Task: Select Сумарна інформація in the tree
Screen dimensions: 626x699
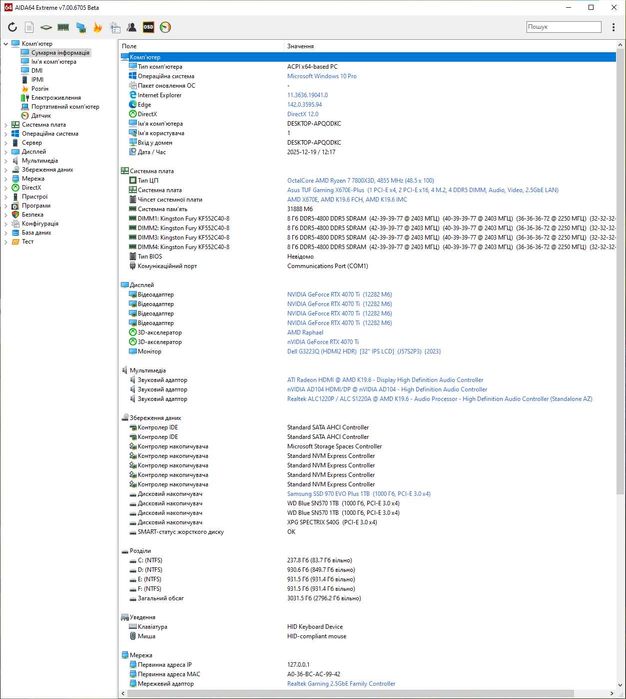Action: pos(60,53)
